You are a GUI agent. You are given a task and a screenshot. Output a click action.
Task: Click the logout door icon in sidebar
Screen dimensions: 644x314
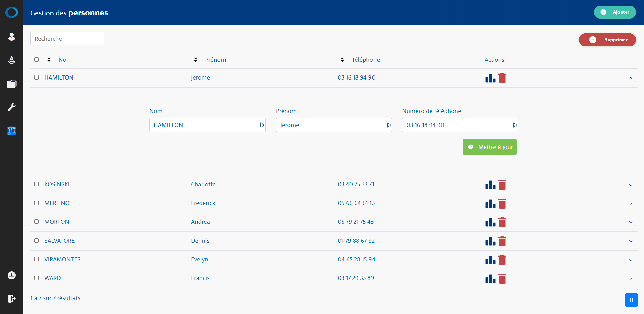12,299
